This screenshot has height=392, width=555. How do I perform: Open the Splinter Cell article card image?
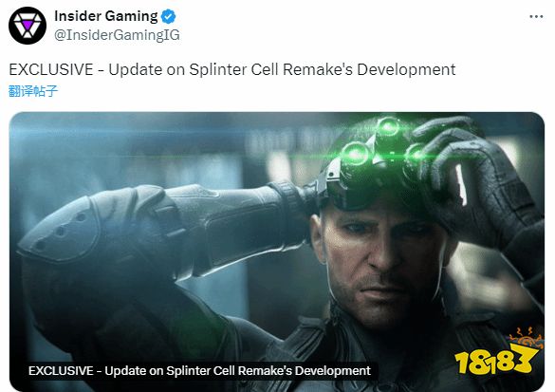[x=277, y=252]
